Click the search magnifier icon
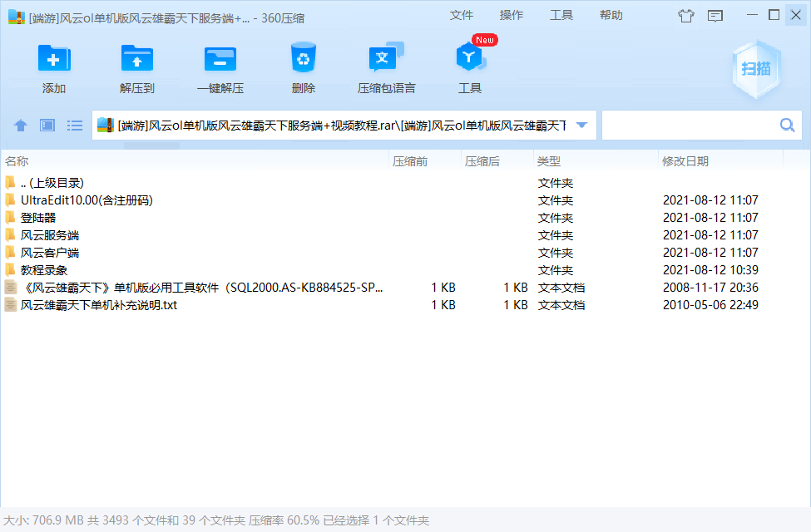Viewport: 811px width, 532px height. tap(787, 126)
